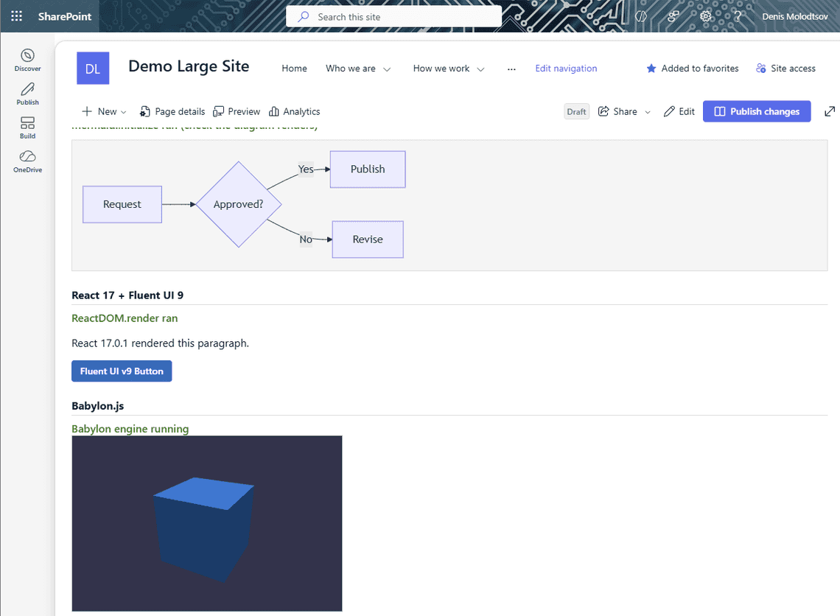This screenshot has height=616, width=840.
Task: Go to Home navigation item
Action: pos(294,68)
